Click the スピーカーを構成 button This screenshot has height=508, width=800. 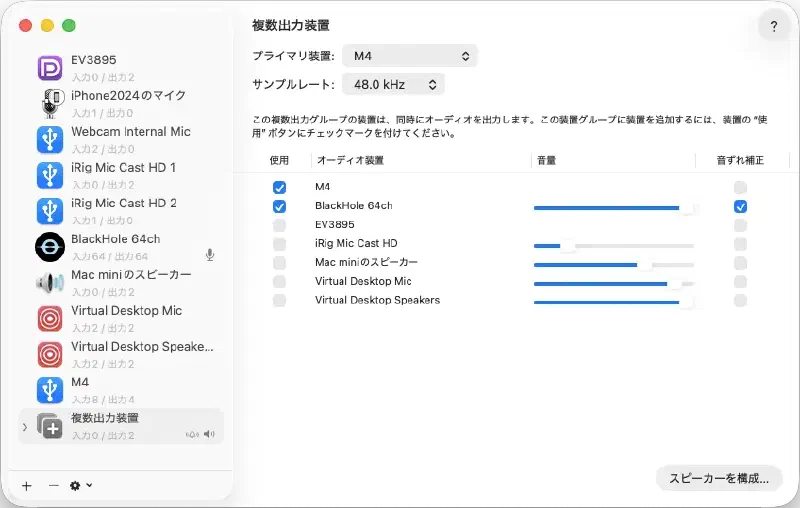coord(719,478)
